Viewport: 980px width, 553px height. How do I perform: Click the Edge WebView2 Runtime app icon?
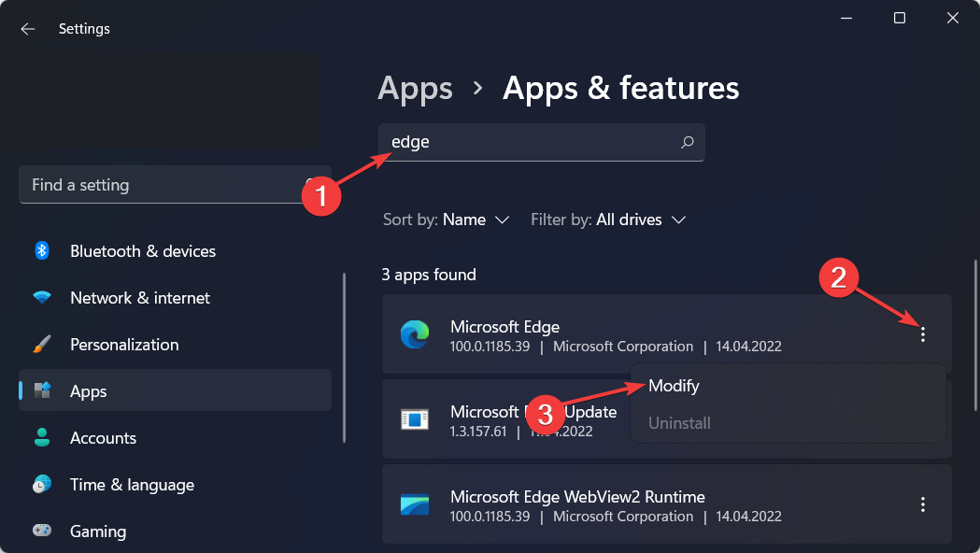(x=415, y=504)
